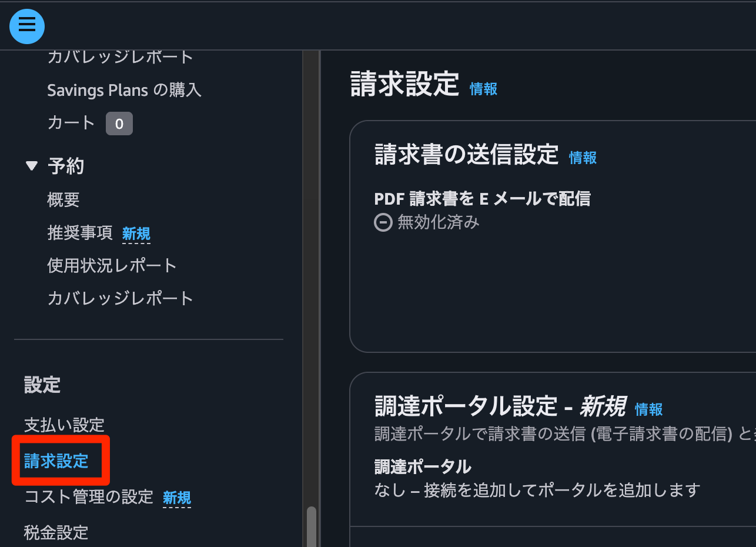Viewport: 756px width, 547px height.
Task: Open 推奨事項 under 予約
Action: (80, 232)
